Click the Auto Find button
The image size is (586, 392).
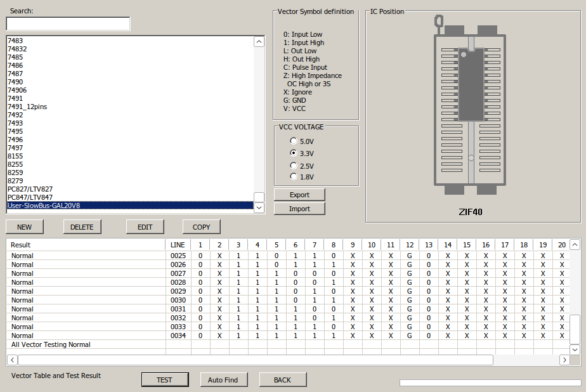pyautogui.click(x=223, y=380)
